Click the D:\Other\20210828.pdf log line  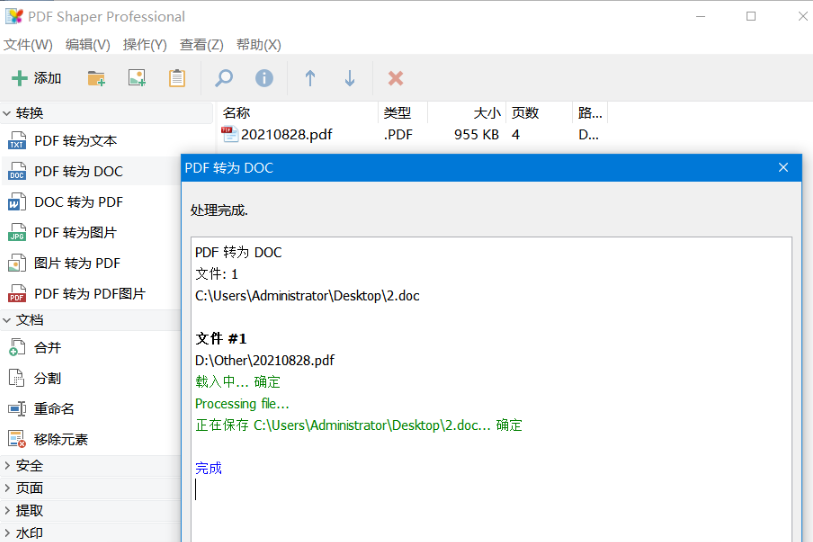click(x=265, y=360)
